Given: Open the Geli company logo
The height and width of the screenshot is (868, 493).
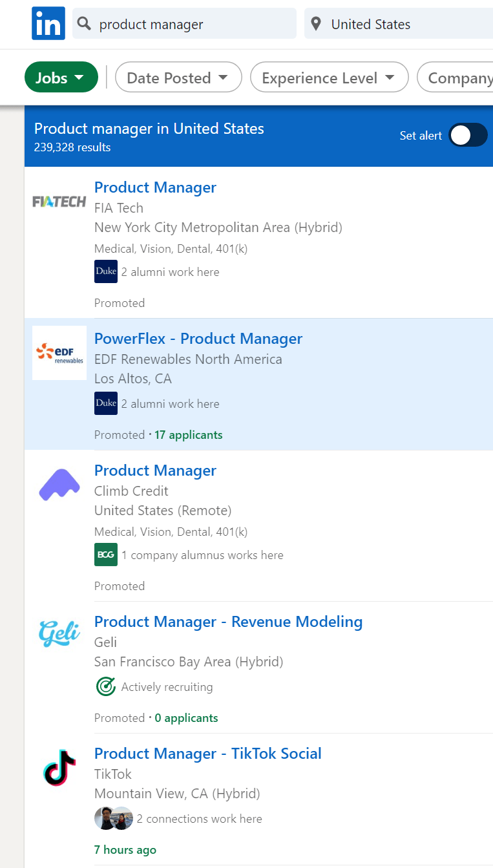Looking at the screenshot, I should (59, 633).
